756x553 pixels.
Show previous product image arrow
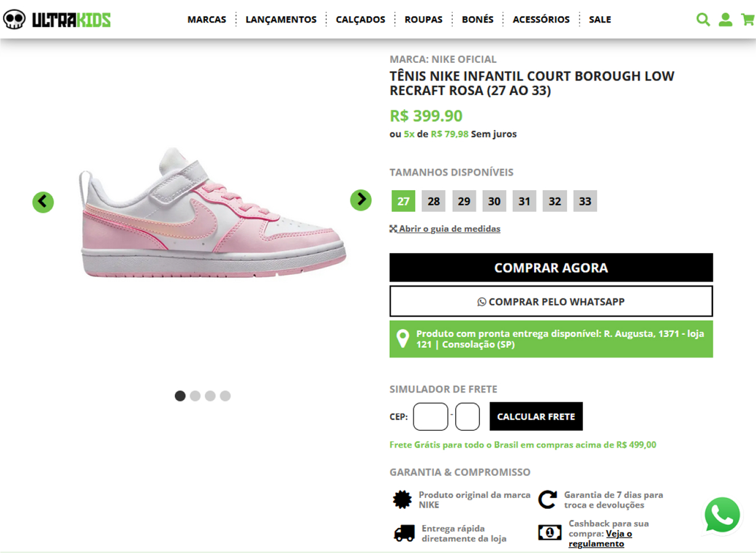point(43,202)
